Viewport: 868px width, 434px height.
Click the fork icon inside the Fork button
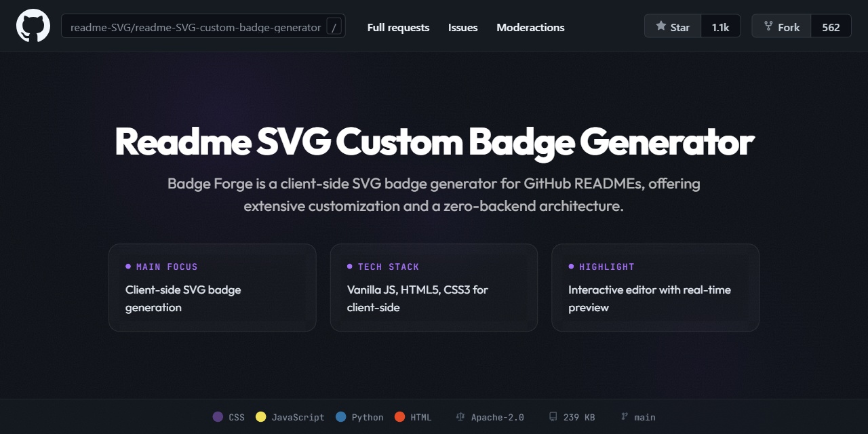point(768,26)
